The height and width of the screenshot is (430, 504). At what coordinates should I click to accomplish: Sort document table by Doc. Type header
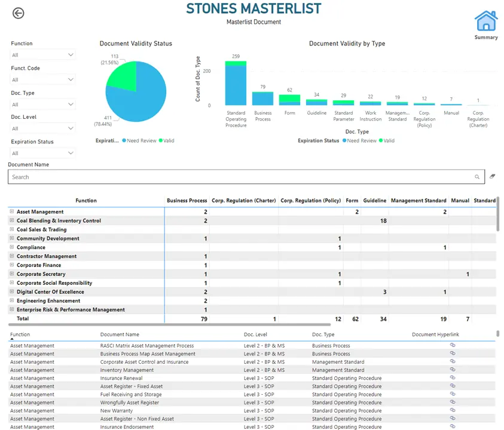[x=323, y=334]
